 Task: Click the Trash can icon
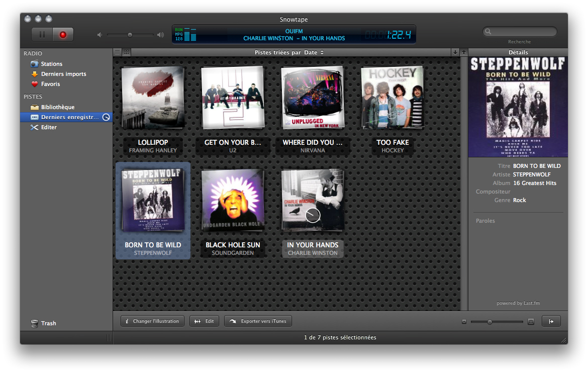coord(35,323)
